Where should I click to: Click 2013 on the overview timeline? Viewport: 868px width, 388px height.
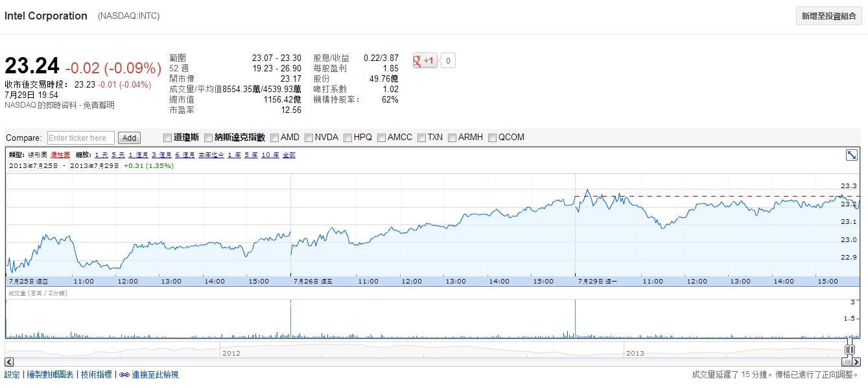tap(635, 353)
